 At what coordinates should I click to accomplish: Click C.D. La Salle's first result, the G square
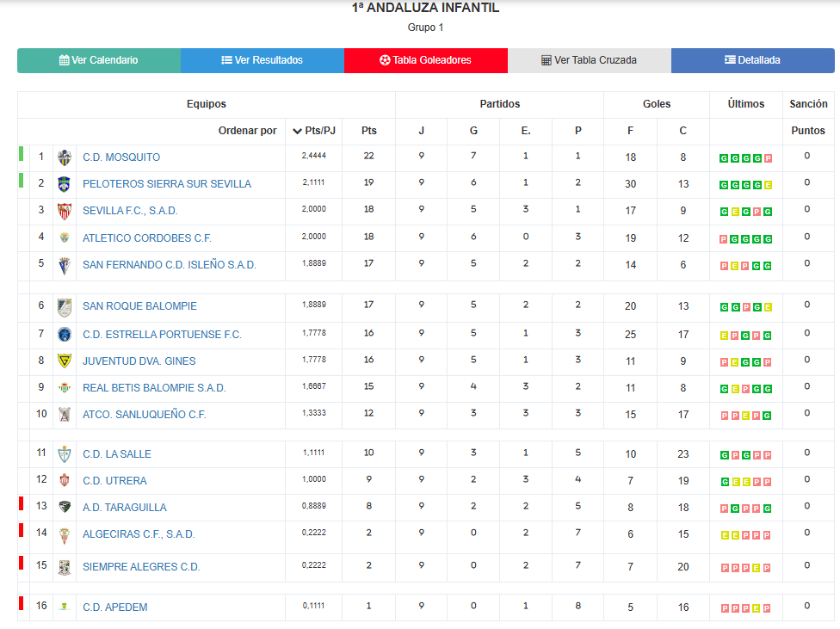pos(725,455)
